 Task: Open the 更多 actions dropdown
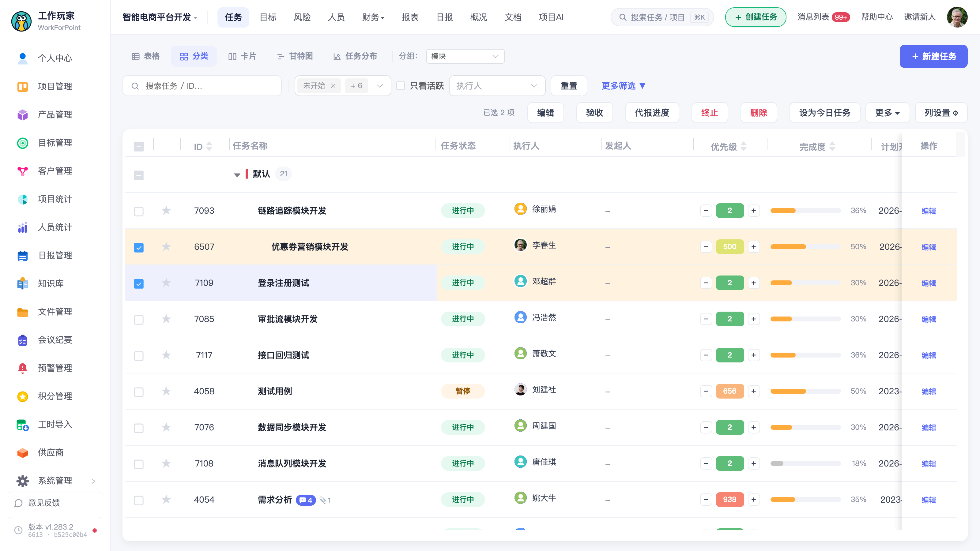click(887, 113)
